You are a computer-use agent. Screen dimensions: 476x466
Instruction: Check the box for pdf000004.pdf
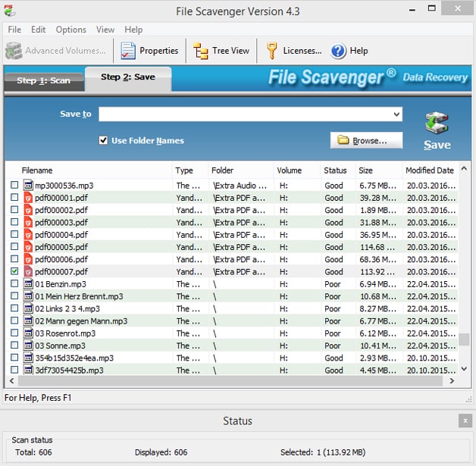(x=14, y=234)
